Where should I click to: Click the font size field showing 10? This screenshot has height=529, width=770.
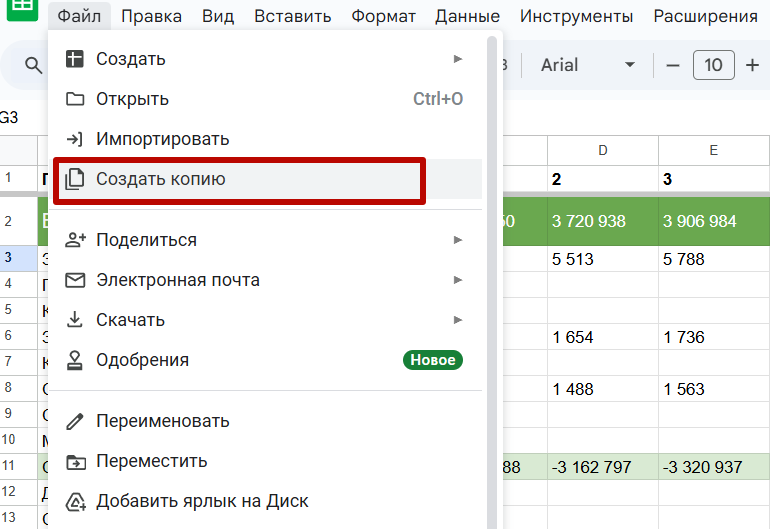tap(713, 65)
